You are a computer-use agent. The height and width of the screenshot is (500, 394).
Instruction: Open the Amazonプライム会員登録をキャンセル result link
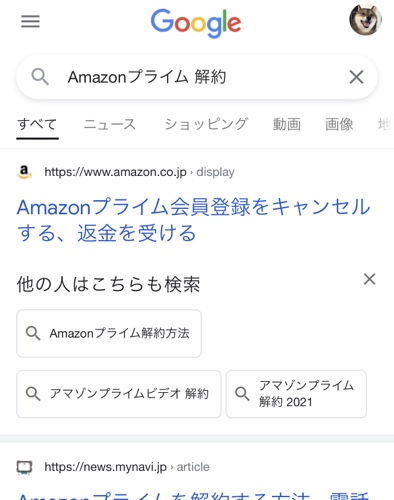193,220
